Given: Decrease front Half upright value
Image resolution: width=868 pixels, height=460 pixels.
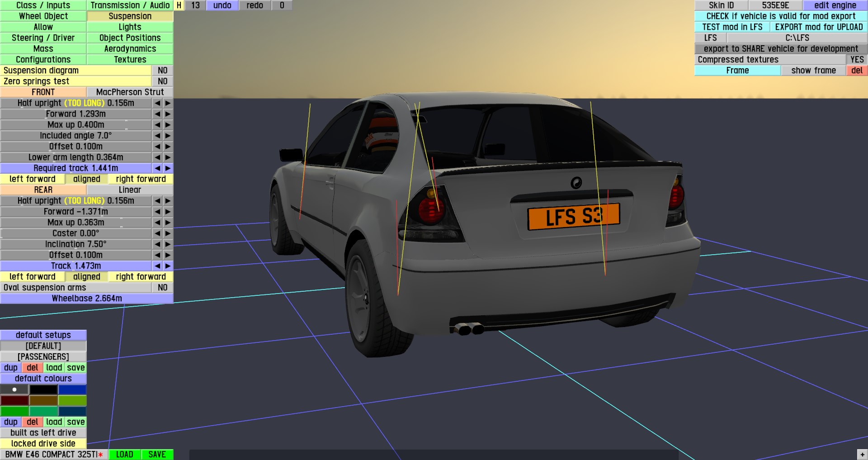Looking at the screenshot, I should pyautogui.click(x=157, y=103).
